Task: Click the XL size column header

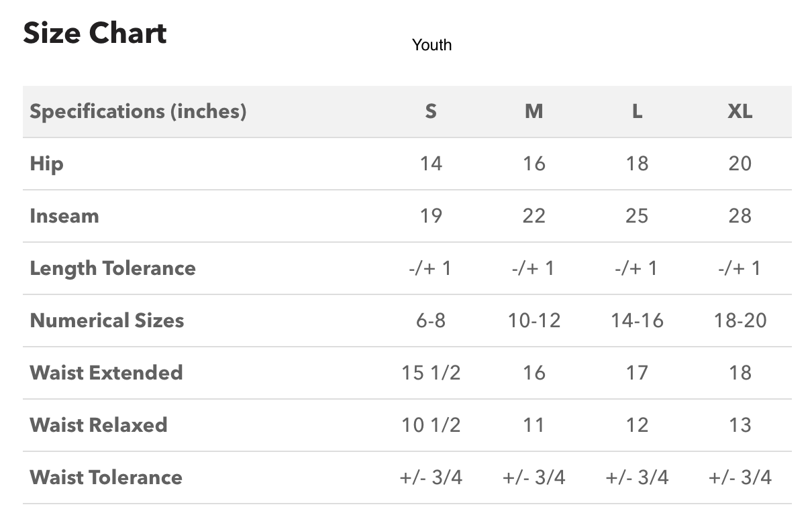Action: click(x=740, y=111)
